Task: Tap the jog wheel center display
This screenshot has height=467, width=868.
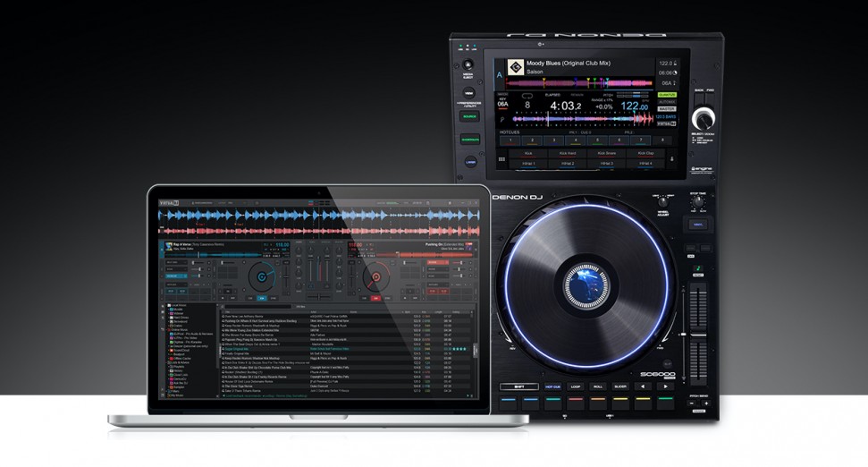Action: point(586,286)
